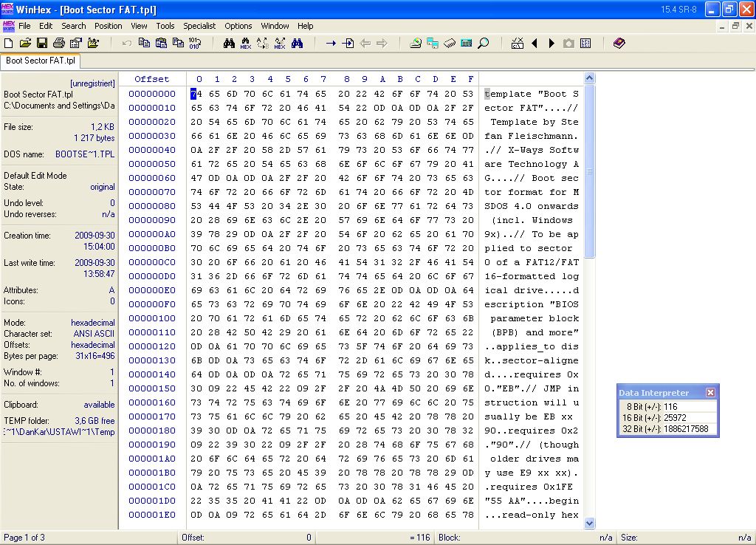Click DOS name value BOOTSE~1.TPL

tap(85, 154)
